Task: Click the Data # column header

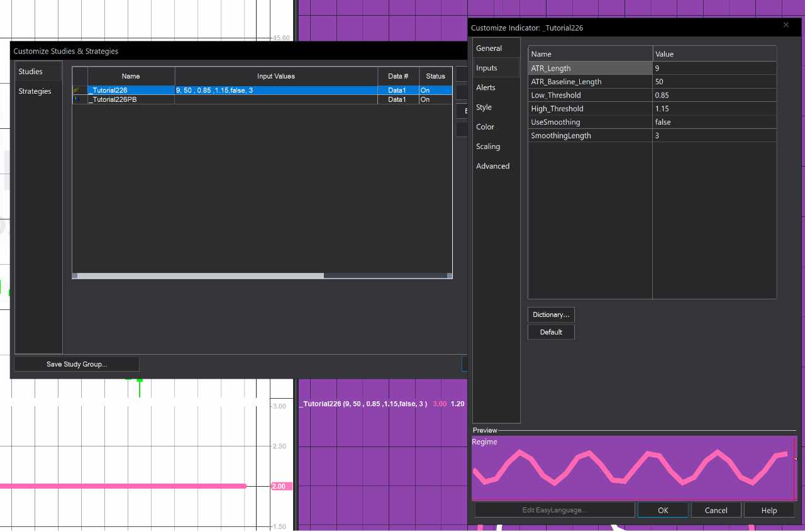Action: click(398, 76)
